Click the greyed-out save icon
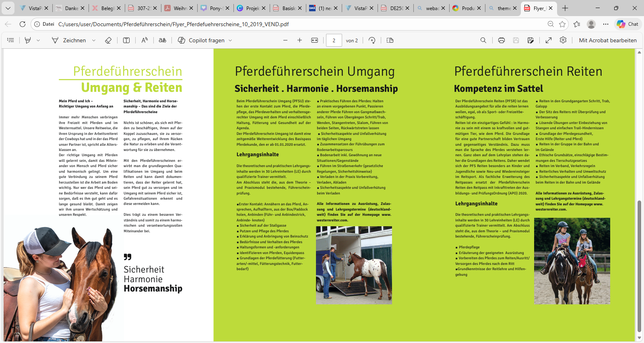644x343 pixels. [x=516, y=40]
